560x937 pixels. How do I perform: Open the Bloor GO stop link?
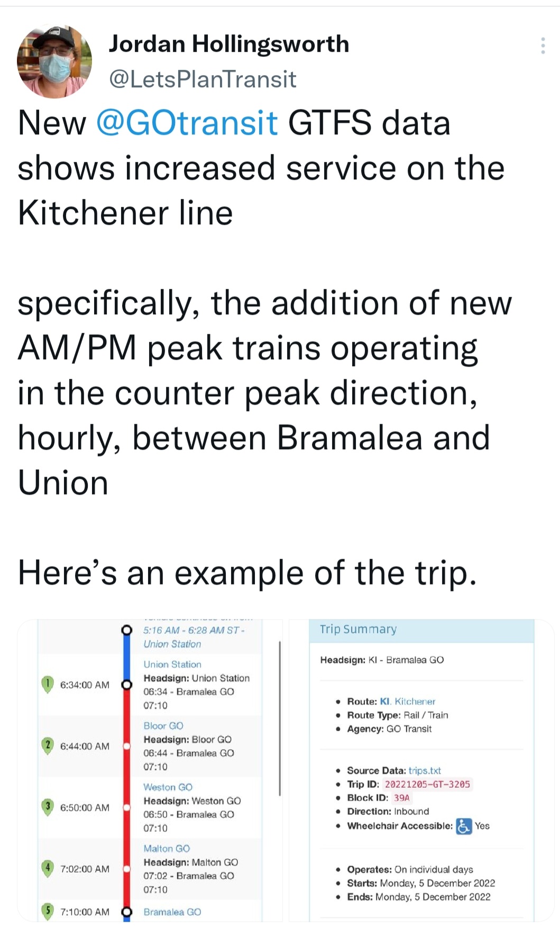click(163, 725)
